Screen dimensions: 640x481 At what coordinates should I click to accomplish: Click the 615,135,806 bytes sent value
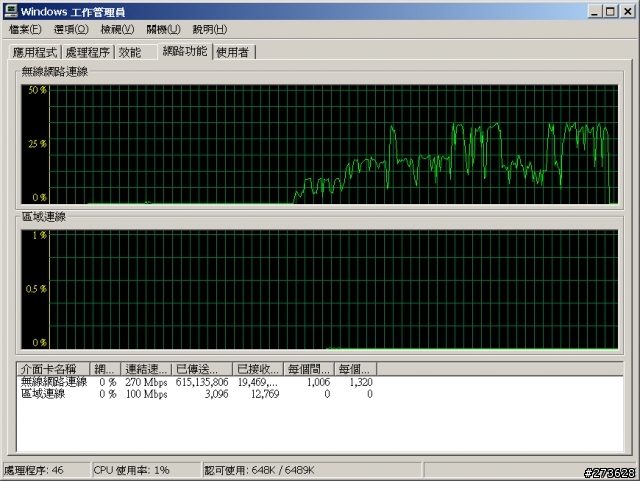202,382
